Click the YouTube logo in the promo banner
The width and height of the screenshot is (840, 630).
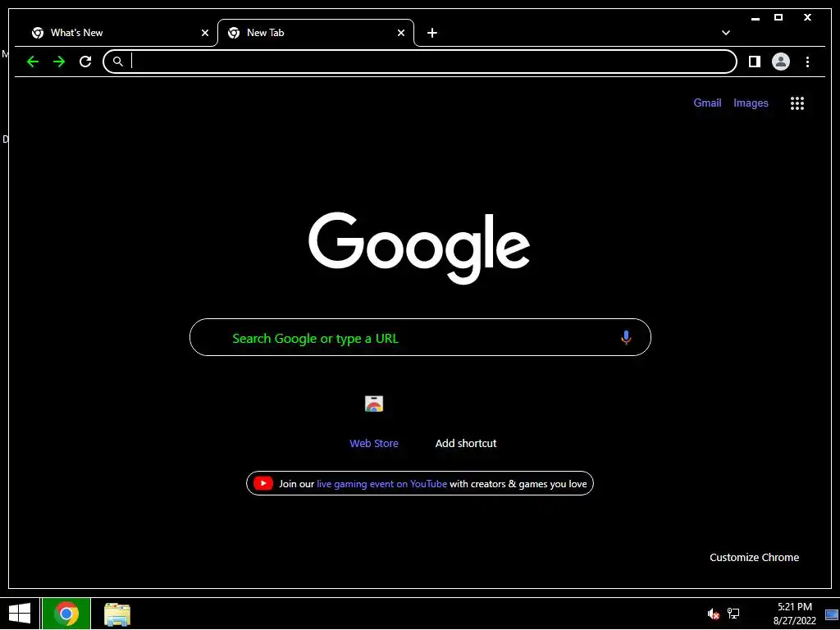click(263, 483)
